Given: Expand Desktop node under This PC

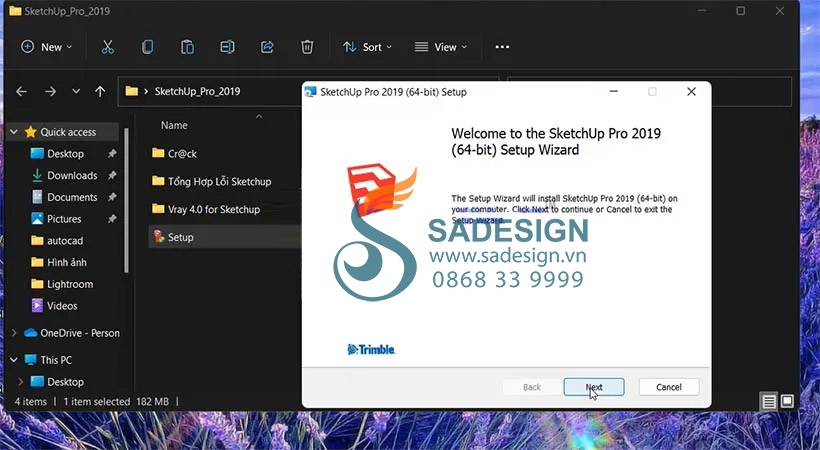Looking at the screenshot, I should [20, 382].
